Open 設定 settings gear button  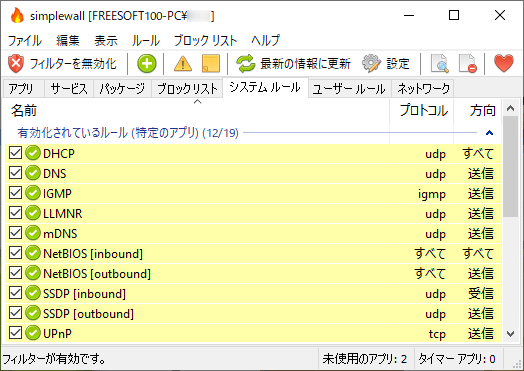point(386,64)
